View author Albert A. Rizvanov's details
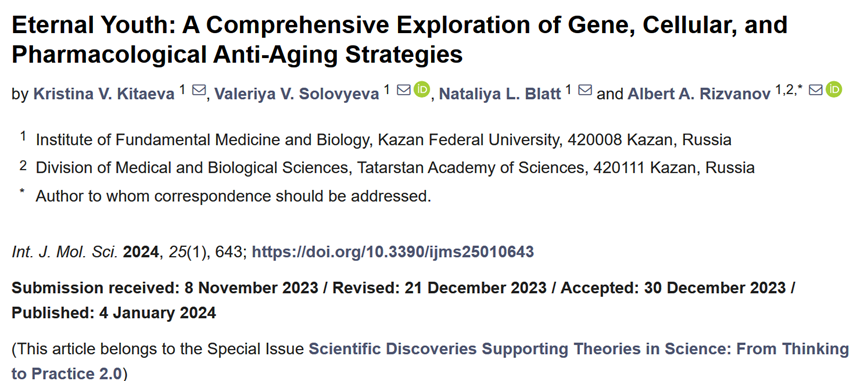 click(x=699, y=94)
